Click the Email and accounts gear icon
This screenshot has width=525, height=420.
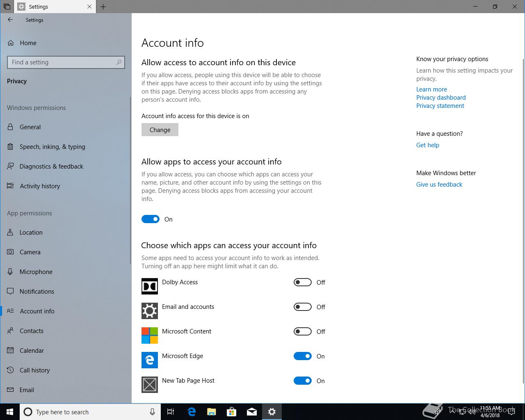click(x=150, y=311)
